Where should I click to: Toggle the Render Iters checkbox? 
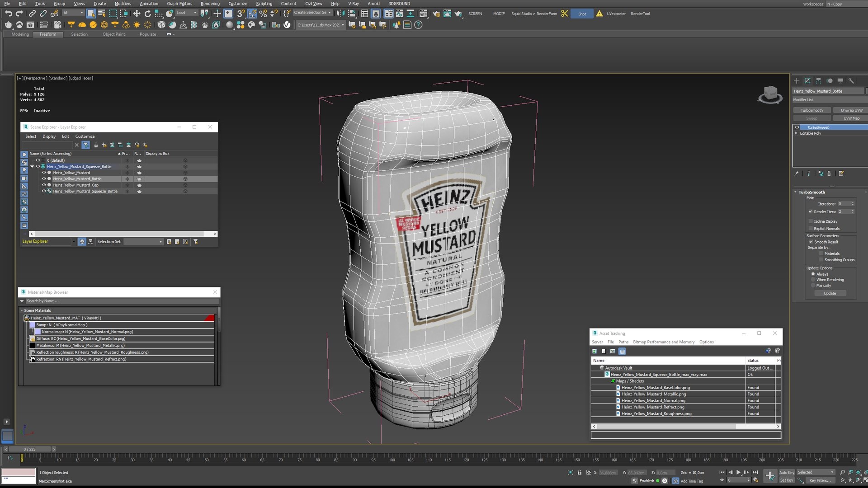811,211
